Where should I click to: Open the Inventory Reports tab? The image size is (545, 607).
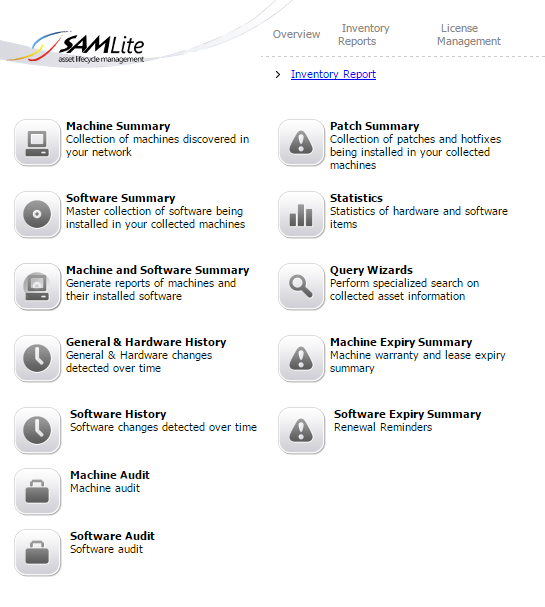pyautogui.click(x=364, y=35)
